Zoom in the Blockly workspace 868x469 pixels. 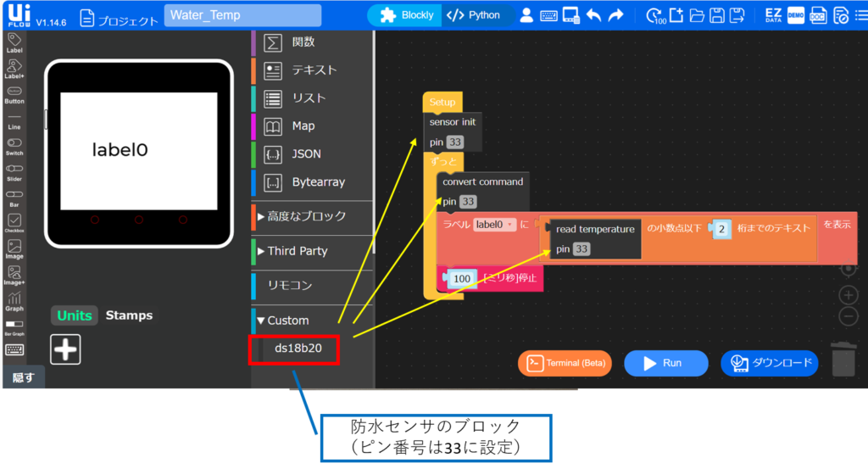coord(849,295)
